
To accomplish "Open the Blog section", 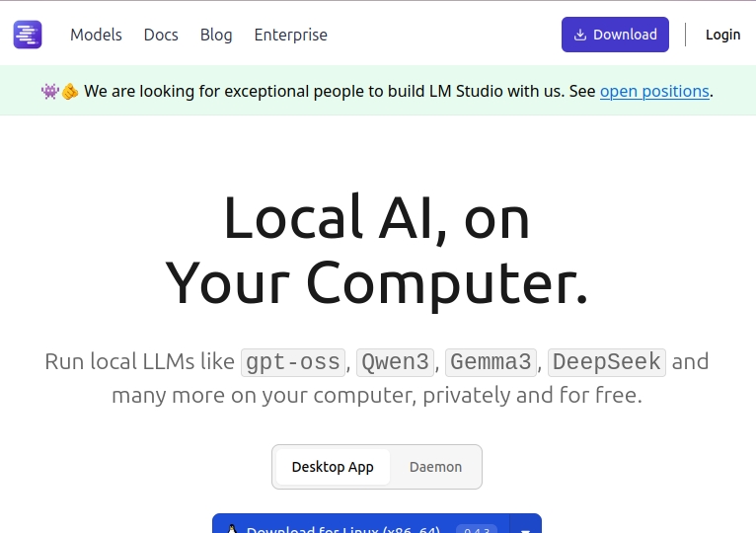I will click(216, 35).
